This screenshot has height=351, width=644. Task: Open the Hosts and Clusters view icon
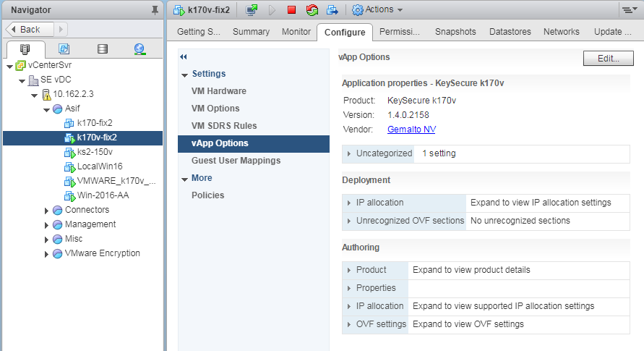26,49
